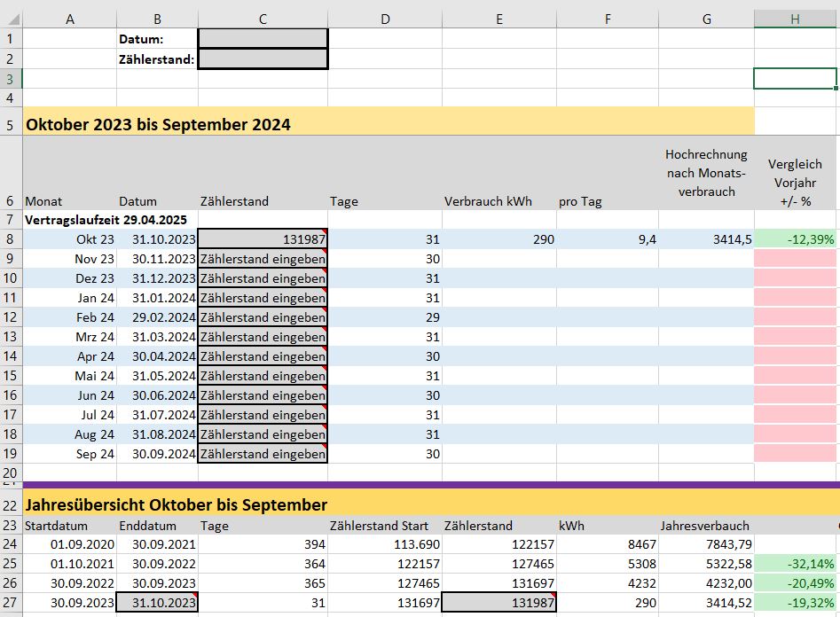
Task: Click kWh value 8467
Action: tap(608, 544)
